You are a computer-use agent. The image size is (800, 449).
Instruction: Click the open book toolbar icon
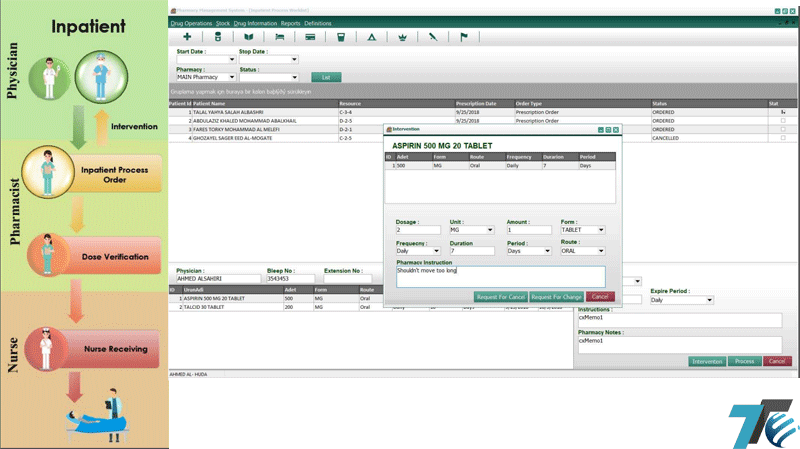248,37
